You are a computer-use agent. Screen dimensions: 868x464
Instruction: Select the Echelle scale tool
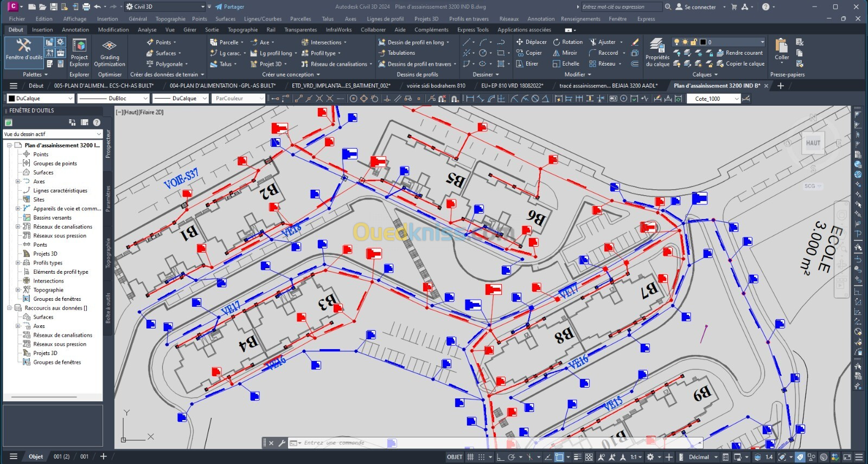pos(566,63)
